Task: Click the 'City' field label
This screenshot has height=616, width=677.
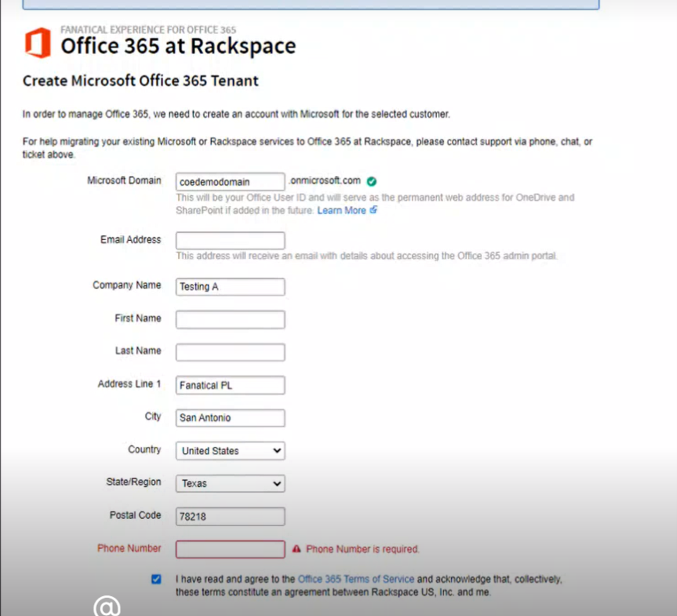Action: point(153,416)
